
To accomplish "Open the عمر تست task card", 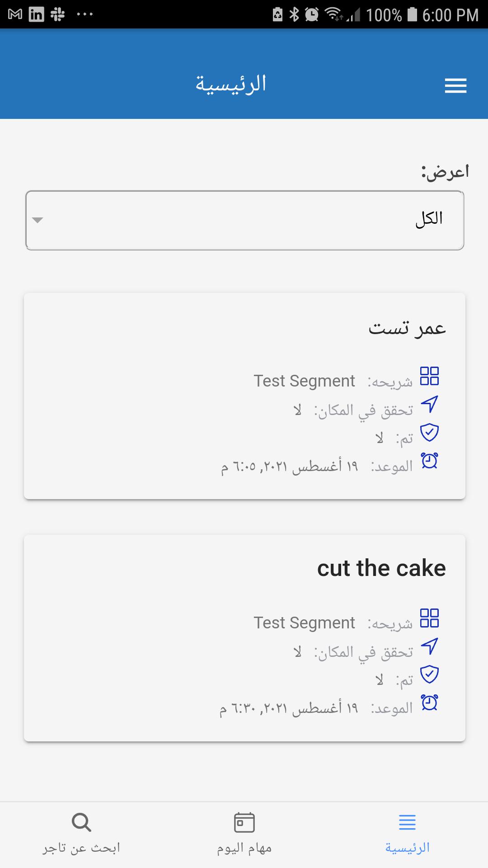I will (x=244, y=396).
